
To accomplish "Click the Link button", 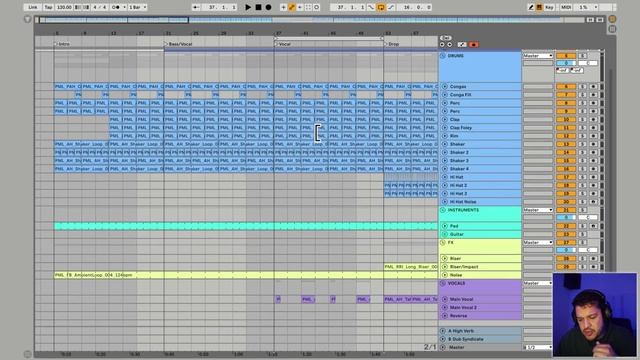I will [32, 7].
